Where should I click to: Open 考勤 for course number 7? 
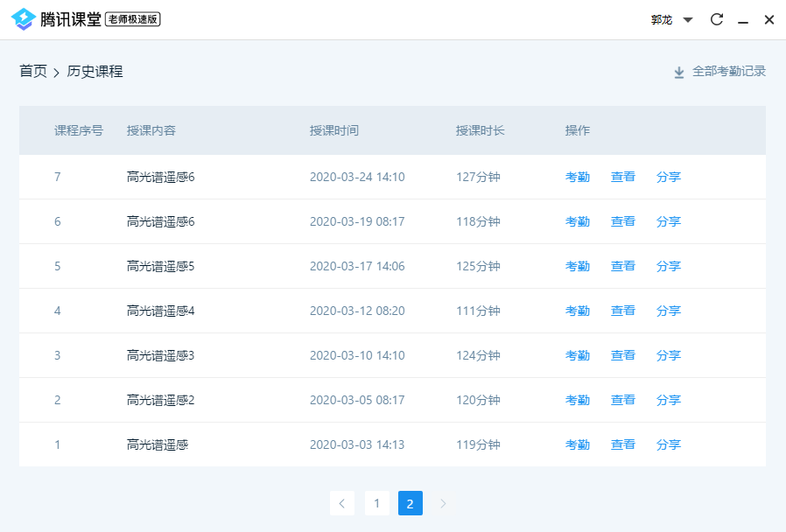577,177
